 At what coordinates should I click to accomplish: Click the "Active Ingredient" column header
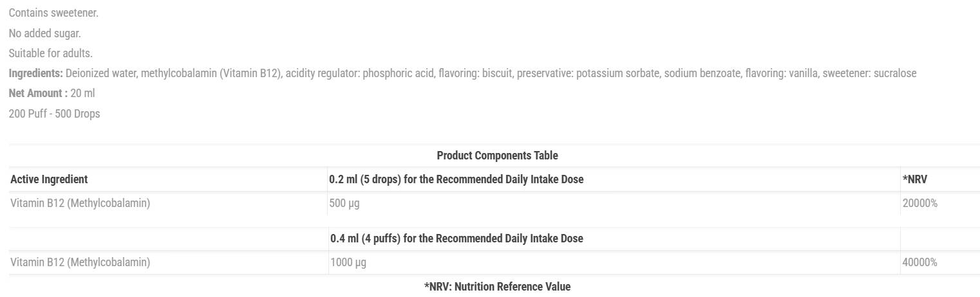[x=49, y=179]
